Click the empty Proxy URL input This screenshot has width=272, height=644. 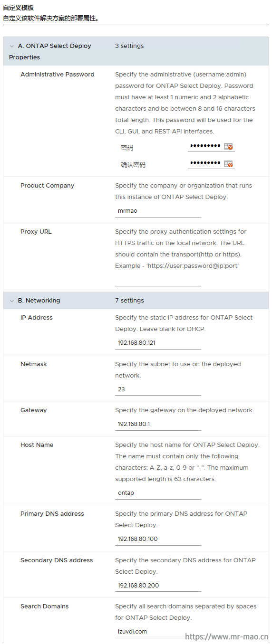(158, 280)
